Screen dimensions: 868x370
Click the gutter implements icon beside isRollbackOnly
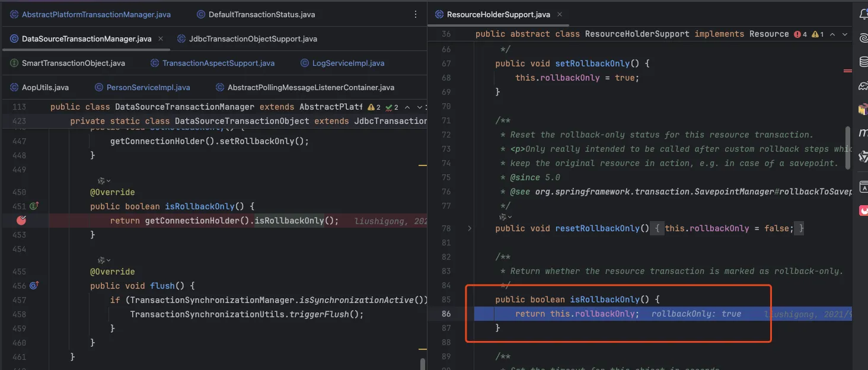click(34, 206)
